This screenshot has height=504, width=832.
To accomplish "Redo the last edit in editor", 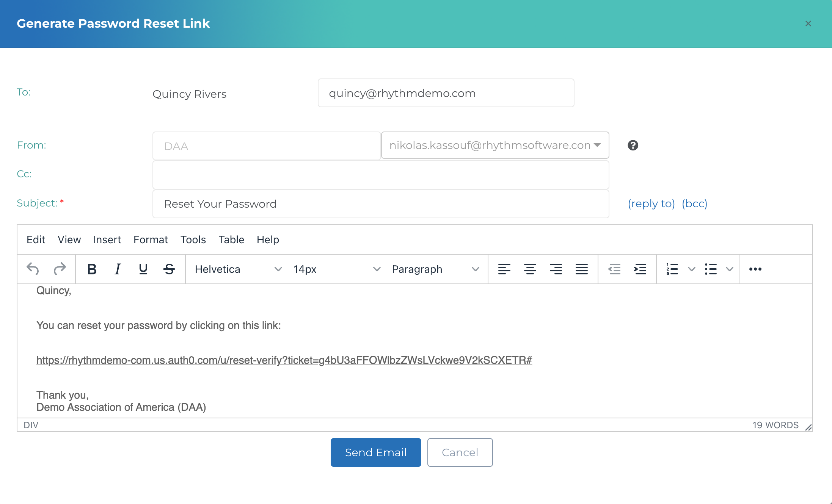I will pos(60,269).
